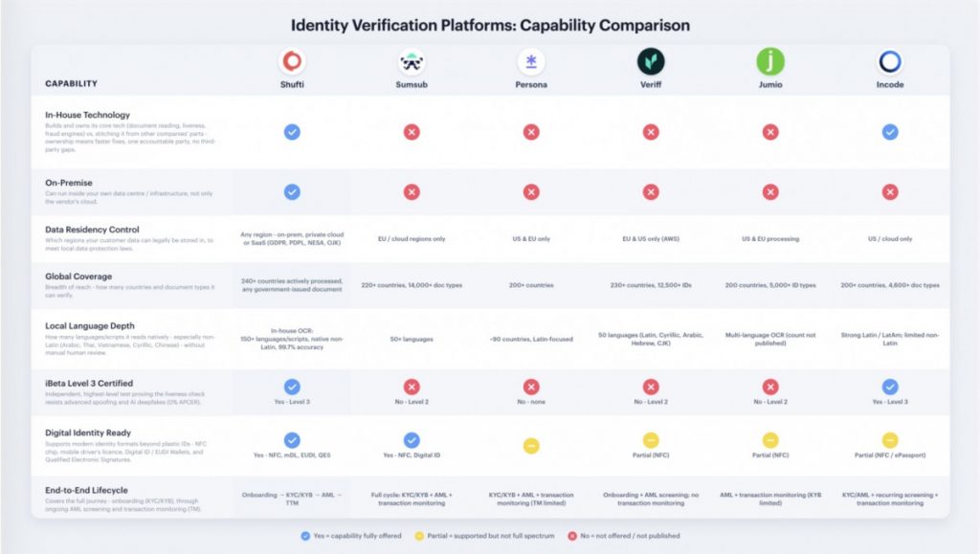Viewport: 980px width, 554px height.
Task: Click the 'Identity Verification Platforms: Capability Comparison' title
Action: tap(490, 26)
